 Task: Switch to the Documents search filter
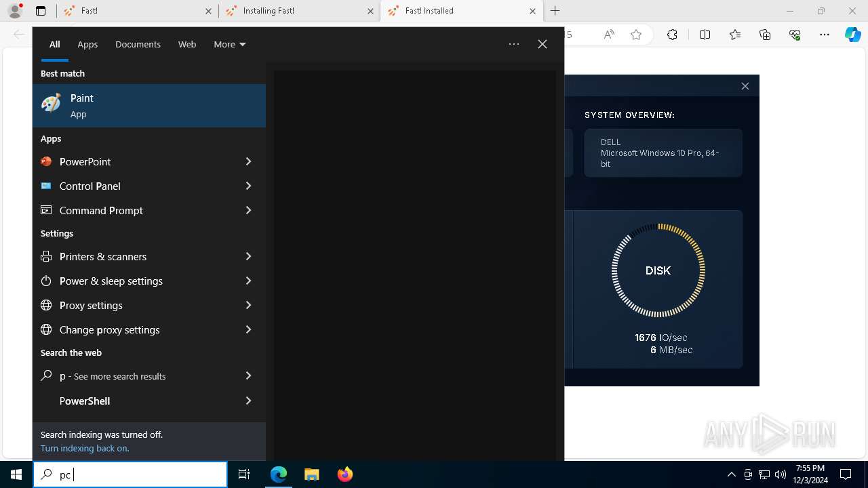click(138, 44)
